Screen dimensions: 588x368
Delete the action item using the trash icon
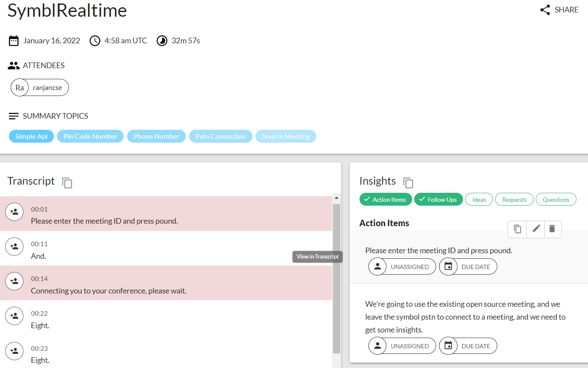552,229
